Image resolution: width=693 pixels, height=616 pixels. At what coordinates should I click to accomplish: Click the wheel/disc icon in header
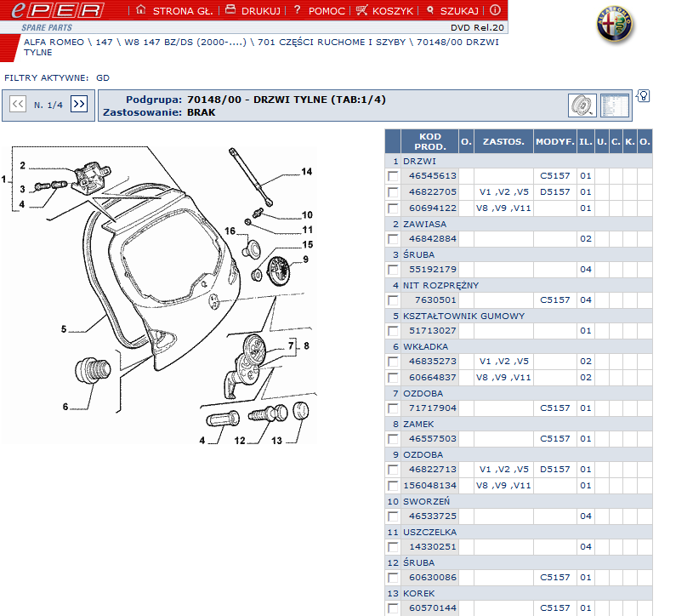[582, 106]
